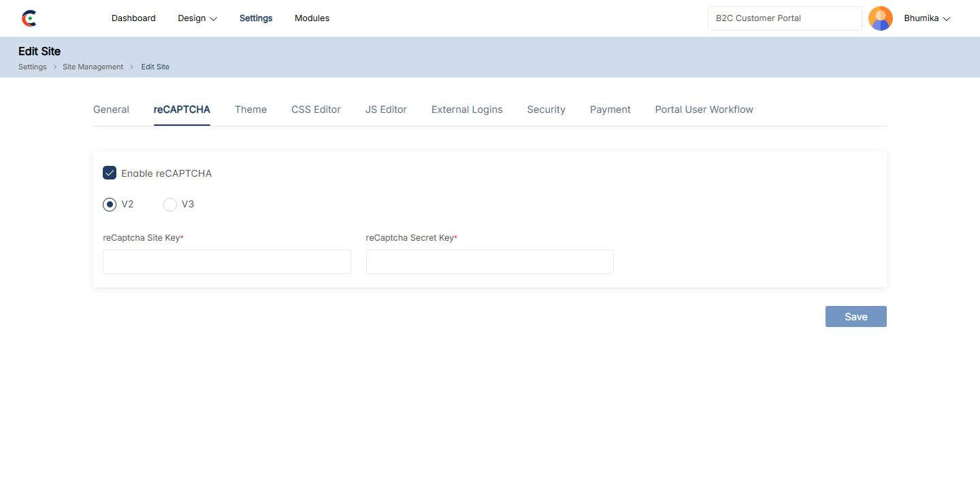Select the V2 radio button
The width and height of the screenshot is (980, 497).
[110, 204]
